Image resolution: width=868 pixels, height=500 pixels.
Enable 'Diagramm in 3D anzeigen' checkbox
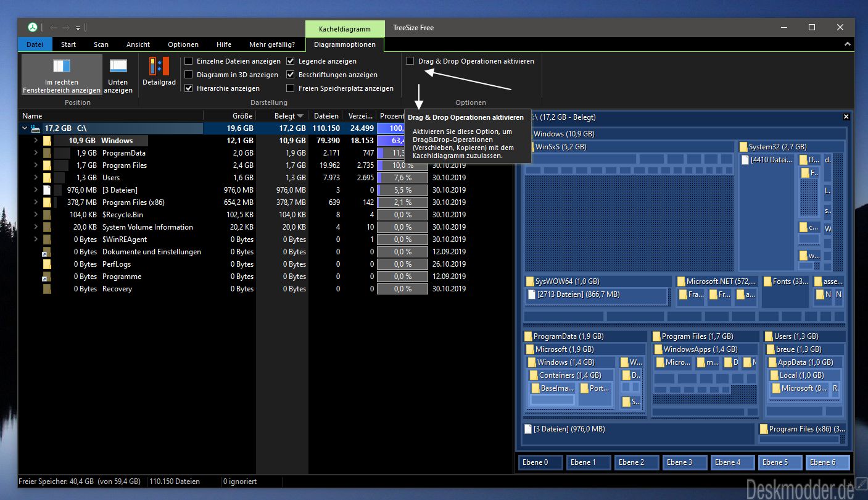point(189,75)
